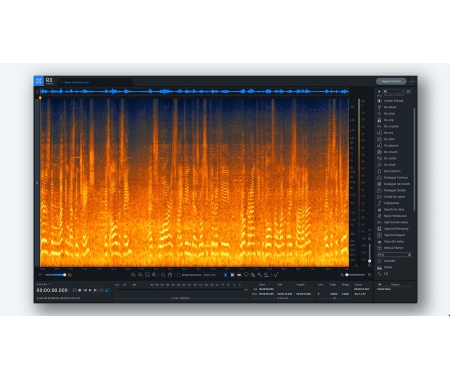The height and width of the screenshot is (380, 450).
Task: Select the hand grab tool
Action: pyautogui.click(x=170, y=275)
